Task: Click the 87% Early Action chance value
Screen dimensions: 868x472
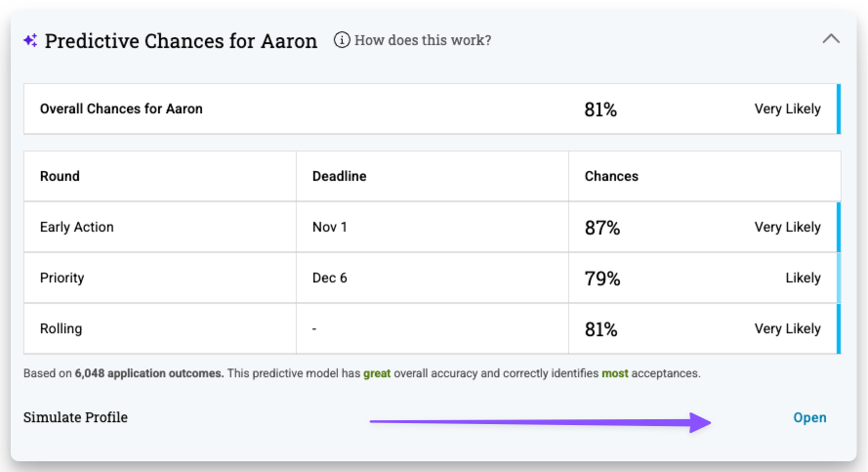Action: (x=602, y=228)
